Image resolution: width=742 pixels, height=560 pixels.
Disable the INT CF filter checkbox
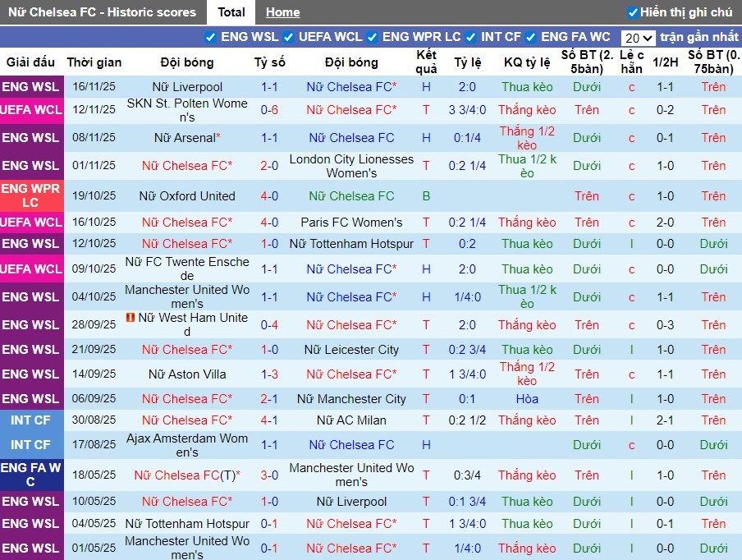coord(471,37)
